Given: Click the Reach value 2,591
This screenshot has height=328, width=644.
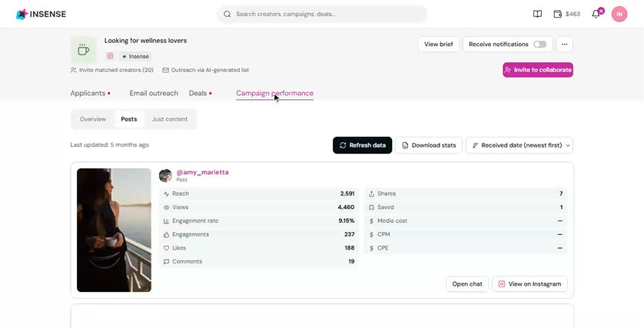Looking at the screenshot, I should [x=347, y=194].
